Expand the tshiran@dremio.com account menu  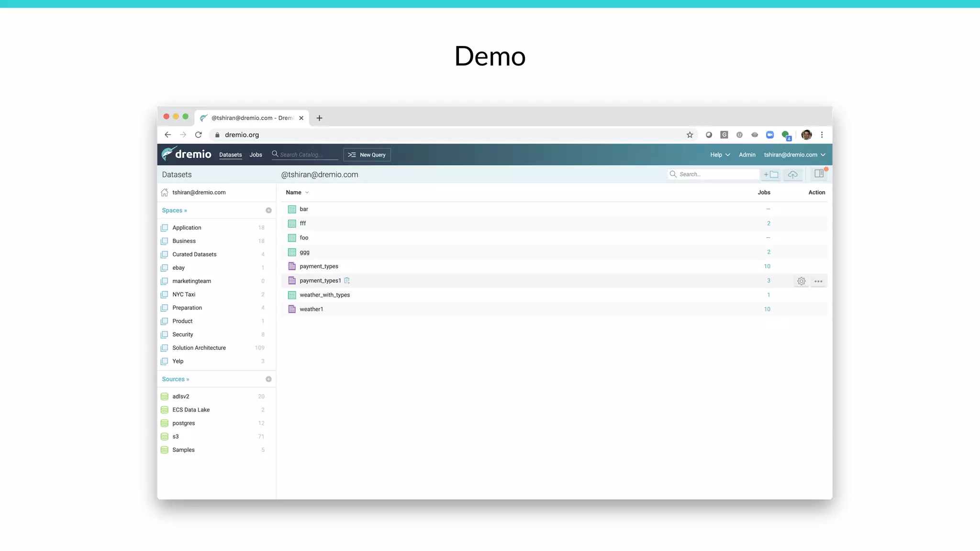pos(794,154)
